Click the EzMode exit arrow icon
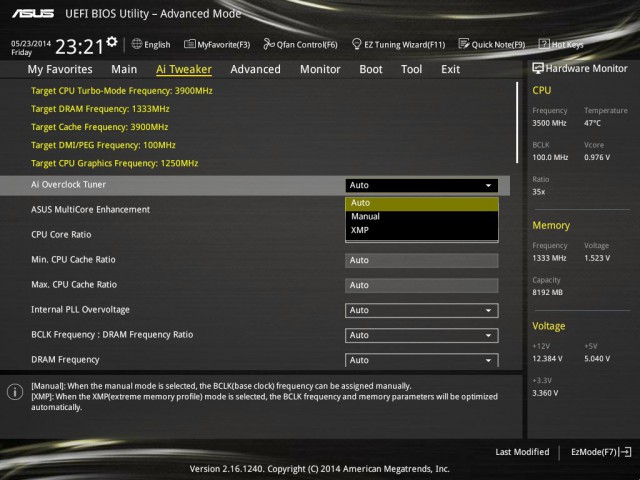The height and width of the screenshot is (480, 640). pos(625,452)
